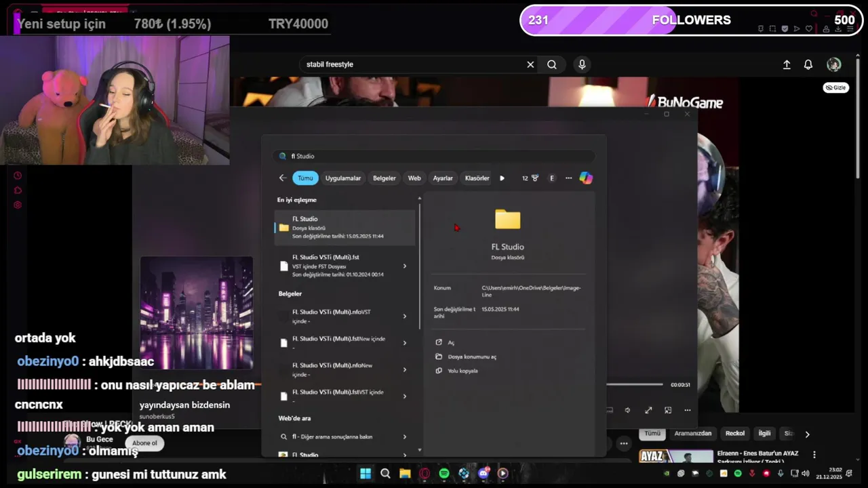This screenshot has height=488, width=868.
Task: Select the Klasörler filter tab
Action: (477, 178)
